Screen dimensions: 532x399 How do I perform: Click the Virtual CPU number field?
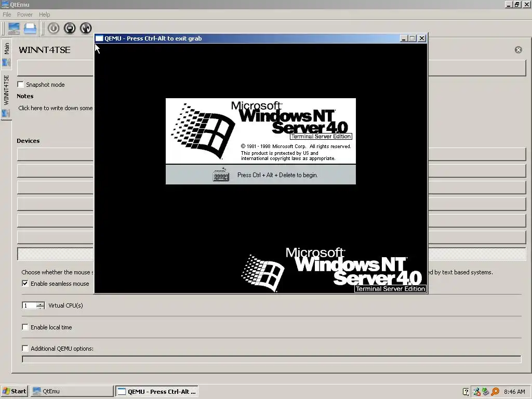[29, 305]
